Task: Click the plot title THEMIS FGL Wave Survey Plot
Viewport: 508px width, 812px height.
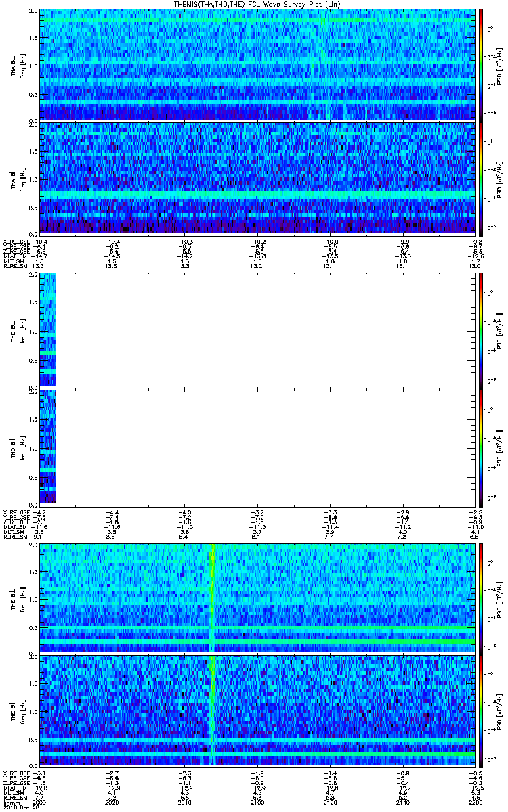Action: [x=256, y=4]
